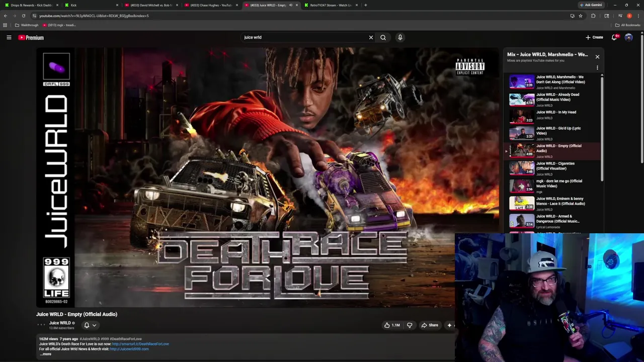The height and width of the screenshot is (362, 644).
Task: Open the browser three-dot menu
Action: 638,16
